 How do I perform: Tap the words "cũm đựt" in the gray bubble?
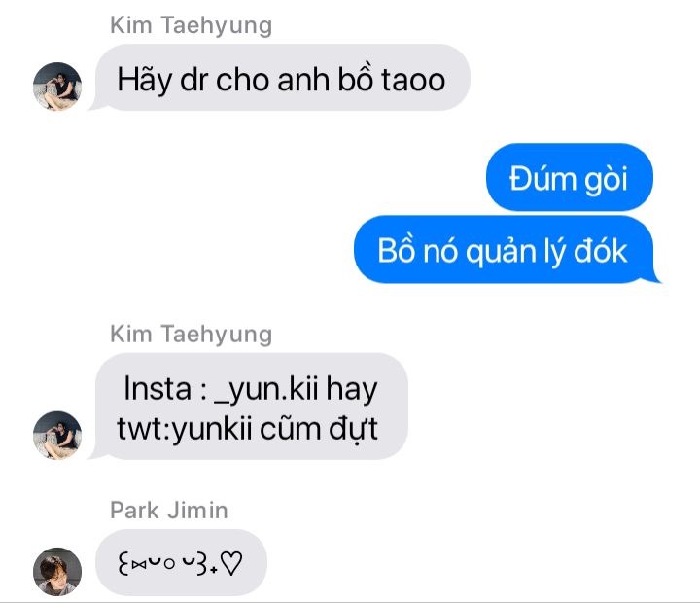(319, 430)
